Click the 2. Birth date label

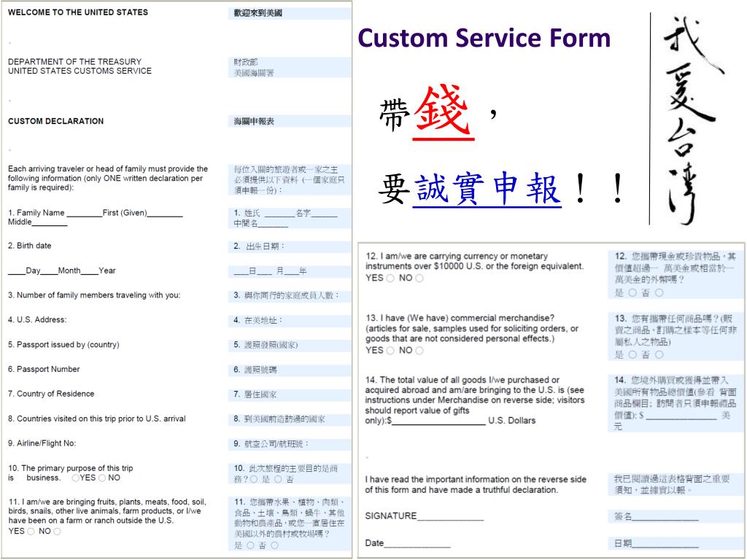(29, 246)
